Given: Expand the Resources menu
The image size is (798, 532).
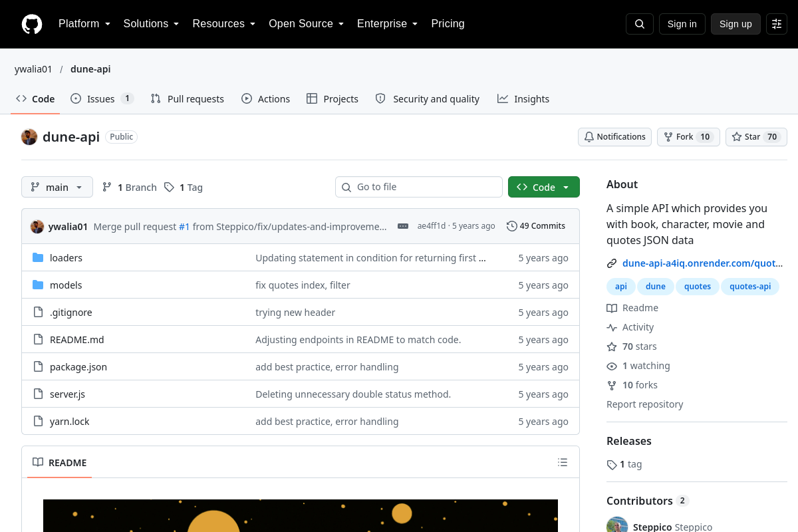Looking at the screenshot, I should click(x=224, y=24).
